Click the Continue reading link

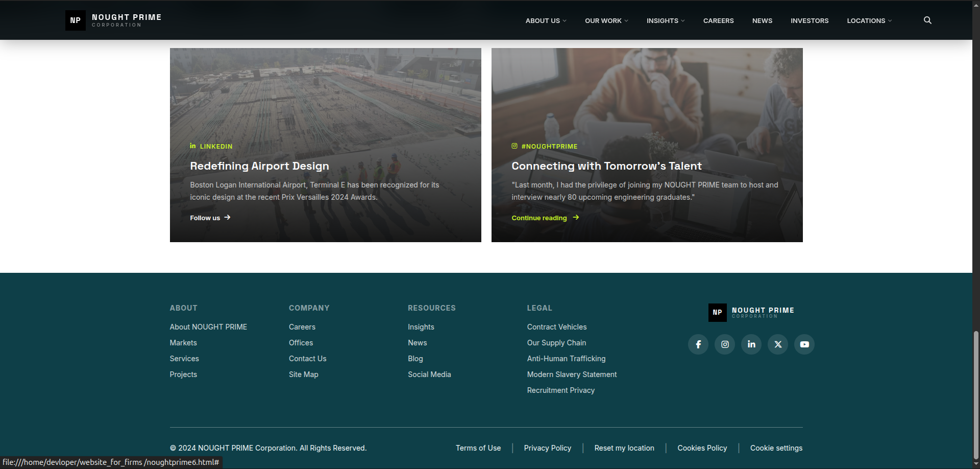point(545,218)
